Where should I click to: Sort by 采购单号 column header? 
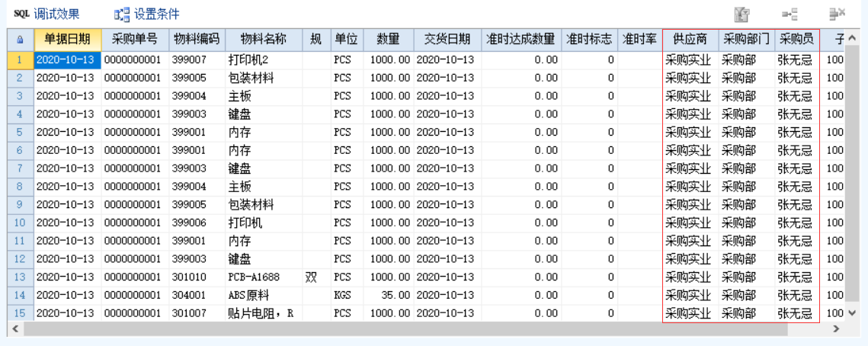pyautogui.click(x=135, y=40)
